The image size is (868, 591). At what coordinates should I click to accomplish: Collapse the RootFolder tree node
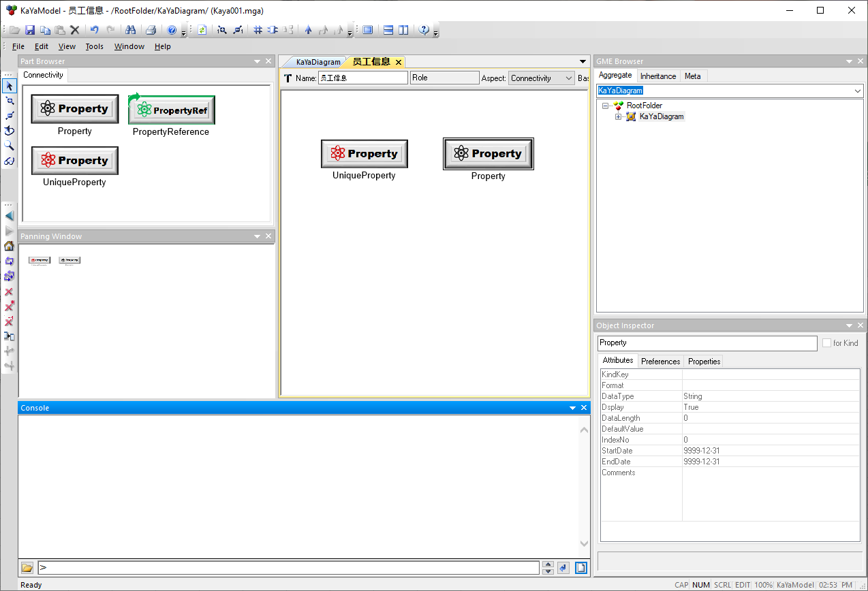point(606,106)
